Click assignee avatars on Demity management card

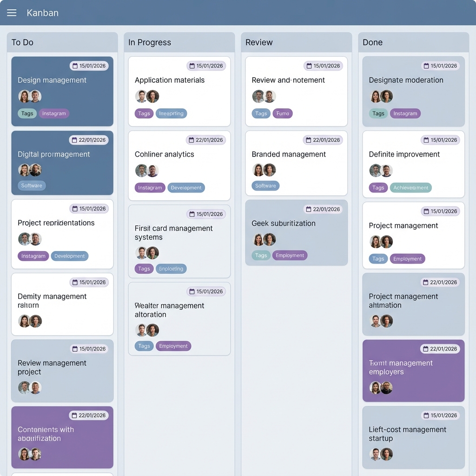point(30,321)
